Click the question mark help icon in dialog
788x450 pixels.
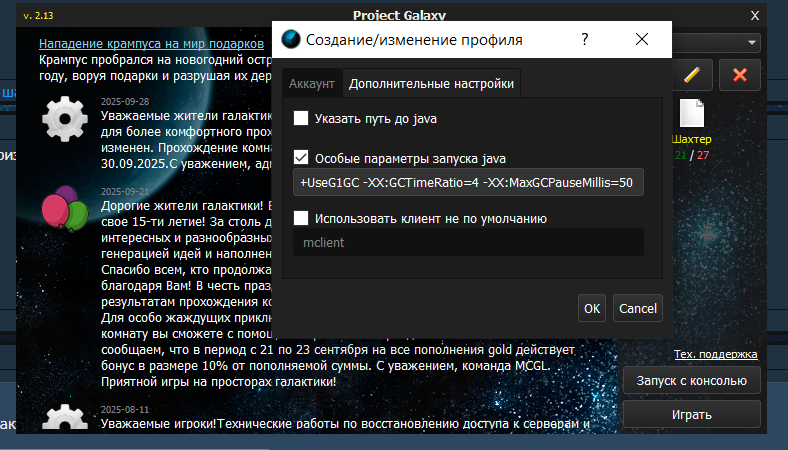click(584, 39)
